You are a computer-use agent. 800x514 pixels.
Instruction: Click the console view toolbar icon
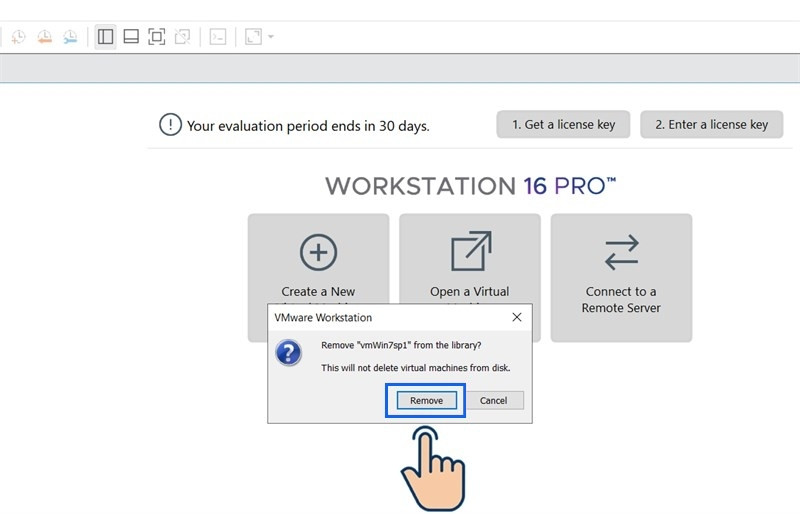coord(217,37)
